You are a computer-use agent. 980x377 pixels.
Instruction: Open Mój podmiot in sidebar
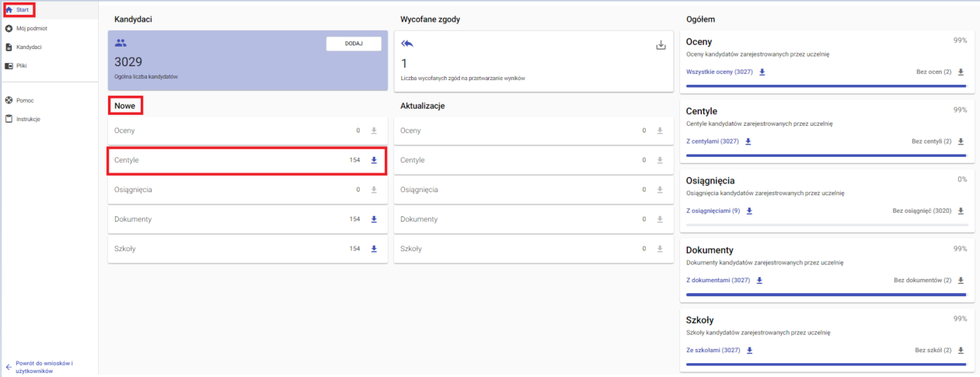31,28
